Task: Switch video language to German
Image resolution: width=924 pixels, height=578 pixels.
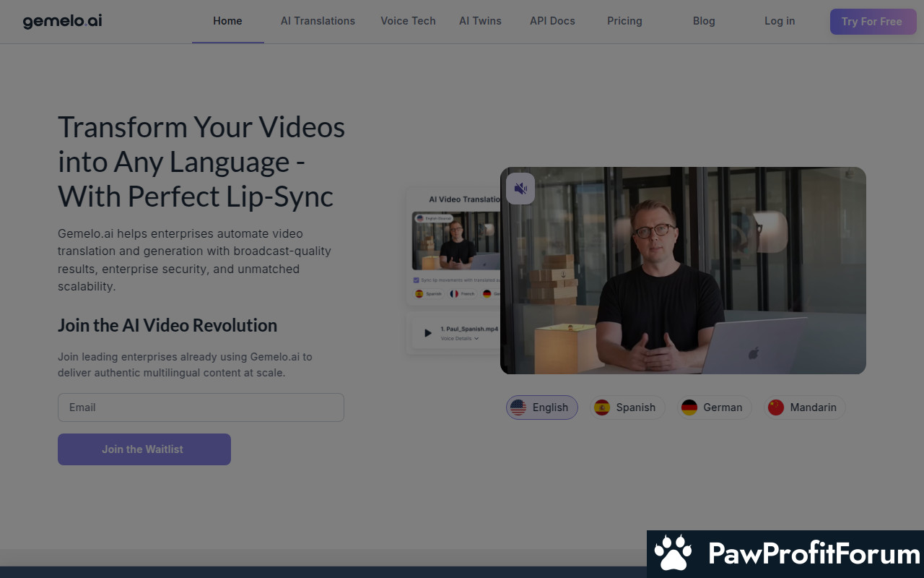Action: point(714,407)
